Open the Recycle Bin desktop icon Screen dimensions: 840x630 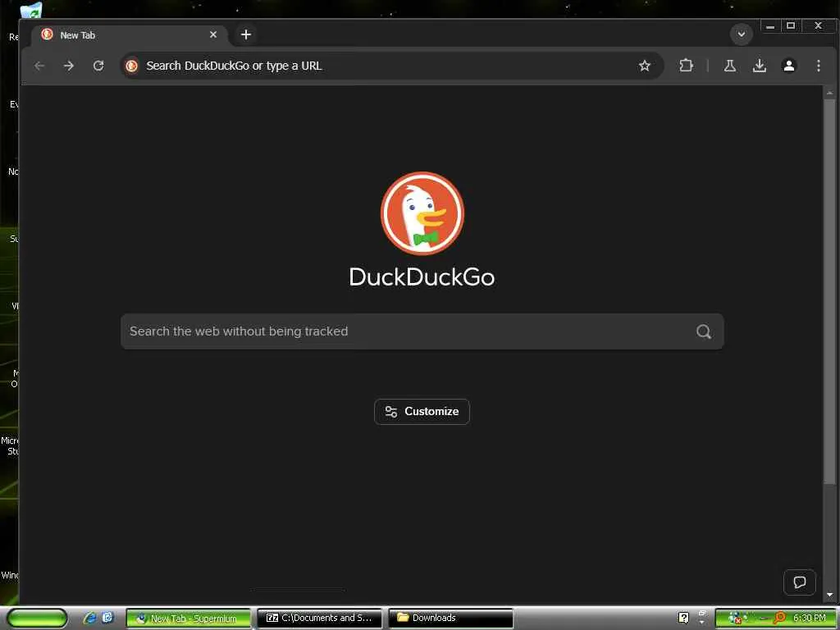point(31,11)
